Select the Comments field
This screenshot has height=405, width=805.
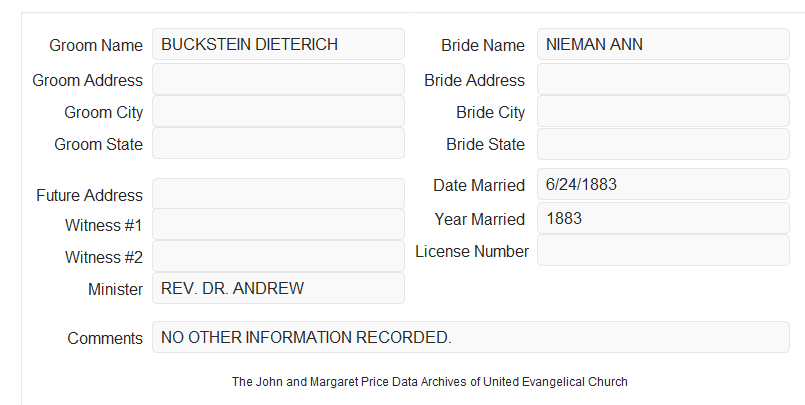point(471,337)
